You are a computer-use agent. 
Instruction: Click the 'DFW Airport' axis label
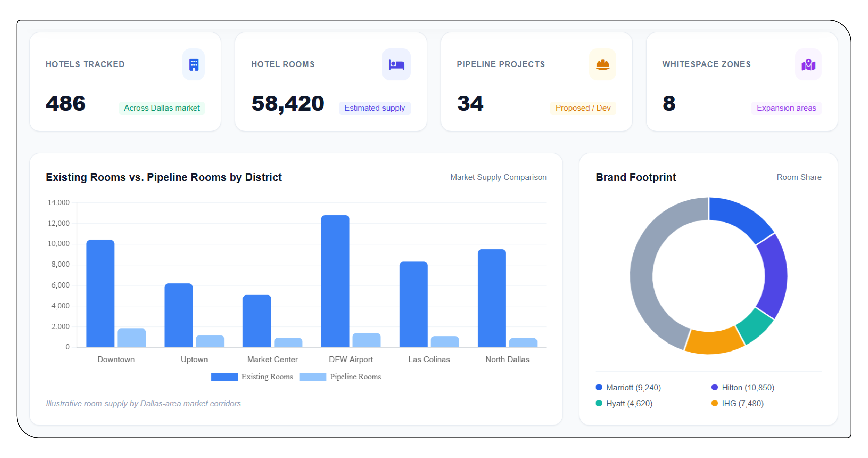[351, 359]
